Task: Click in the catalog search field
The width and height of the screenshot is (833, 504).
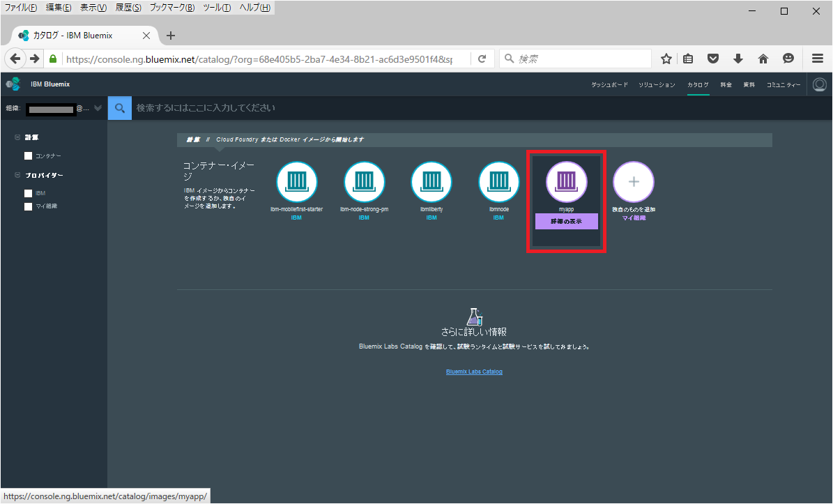Action: [x=482, y=108]
